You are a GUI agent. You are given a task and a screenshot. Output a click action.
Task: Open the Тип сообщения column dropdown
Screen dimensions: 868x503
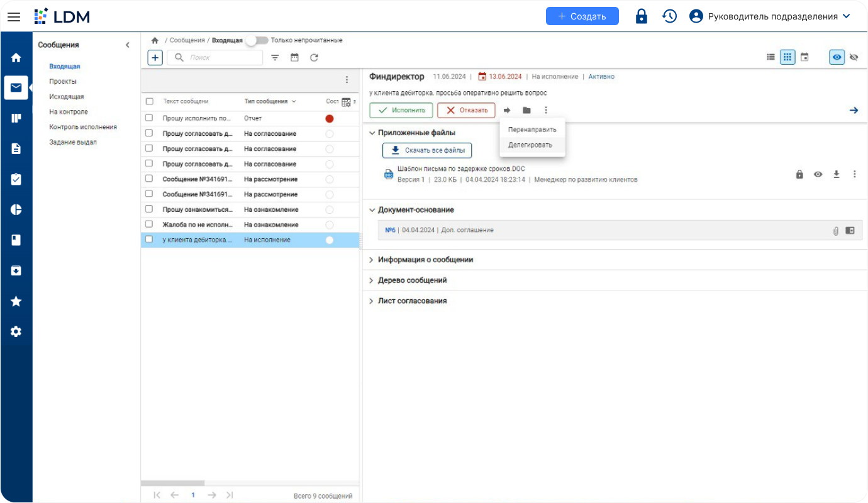click(x=293, y=101)
